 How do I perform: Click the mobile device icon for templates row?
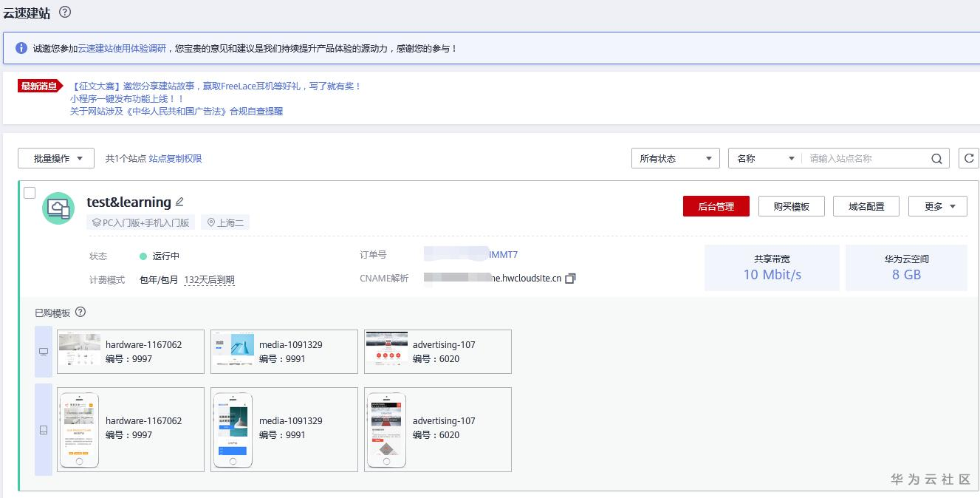(x=44, y=429)
